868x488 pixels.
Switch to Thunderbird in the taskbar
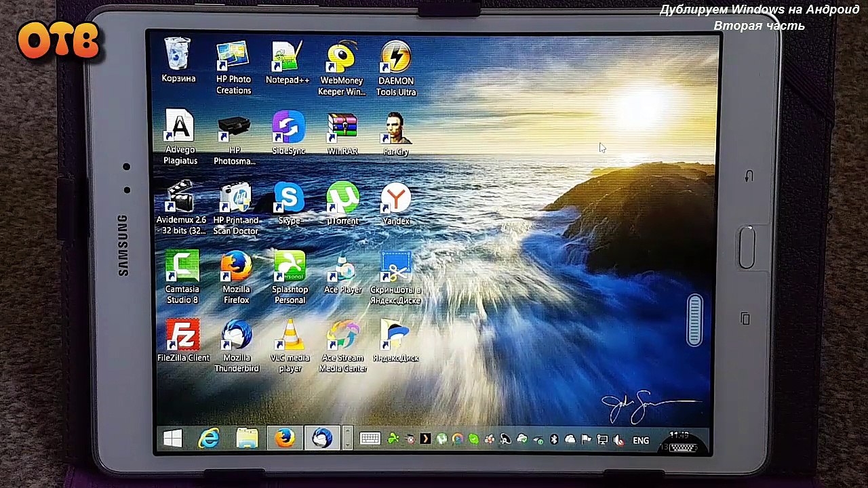coord(321,439)
